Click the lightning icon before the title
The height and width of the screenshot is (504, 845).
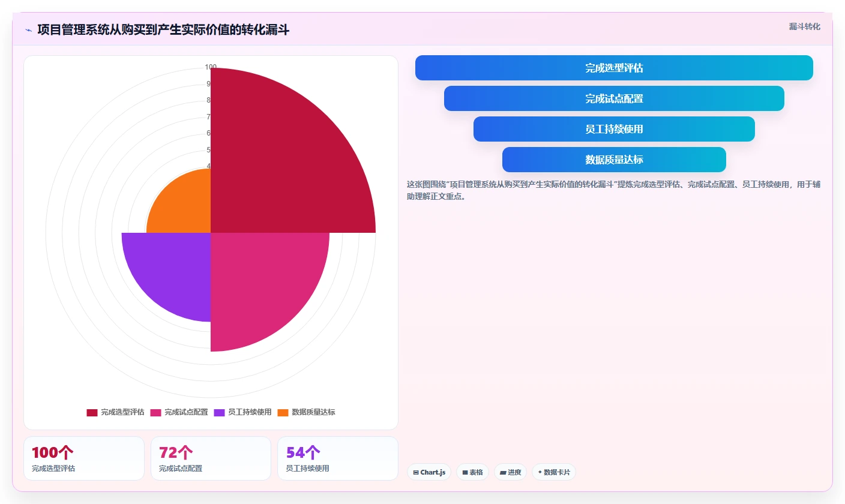(x=28, y=30)
